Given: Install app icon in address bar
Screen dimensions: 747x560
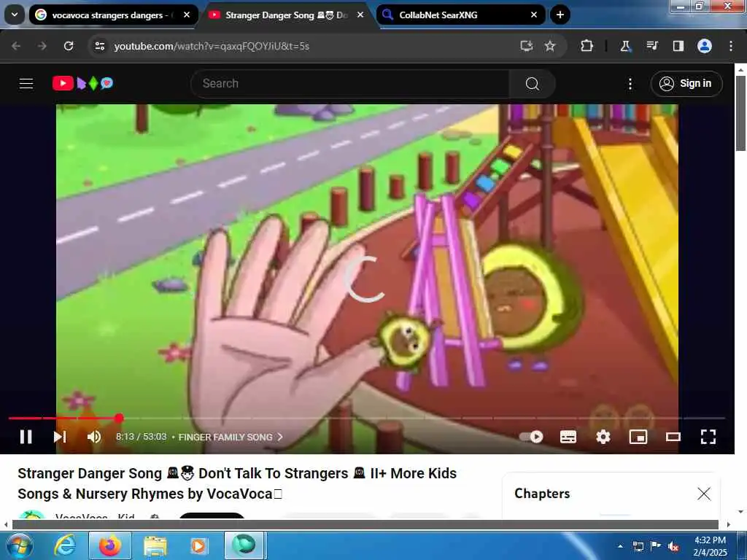Looking at the screenshot, I should click(527, 46).
